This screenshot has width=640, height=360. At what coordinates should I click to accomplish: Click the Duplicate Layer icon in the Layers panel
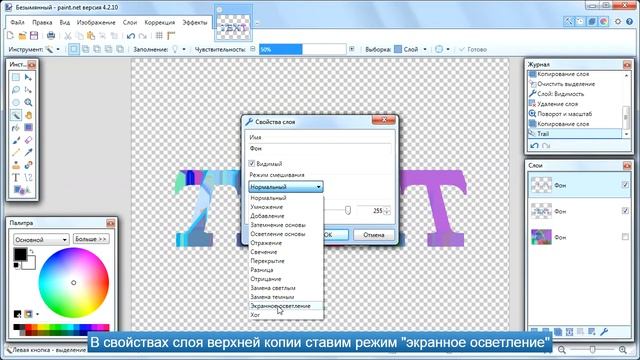pyautogui.click(x=558, y=332)
